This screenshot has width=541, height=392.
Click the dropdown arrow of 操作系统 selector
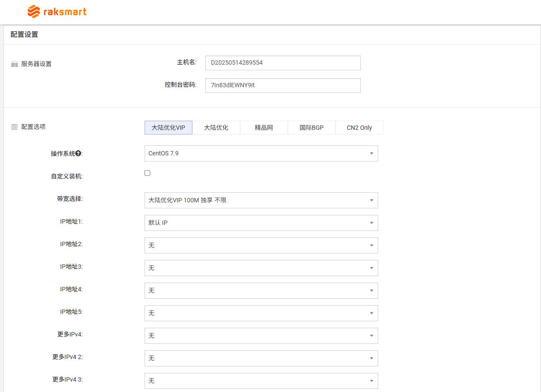[x=371, y=153]
